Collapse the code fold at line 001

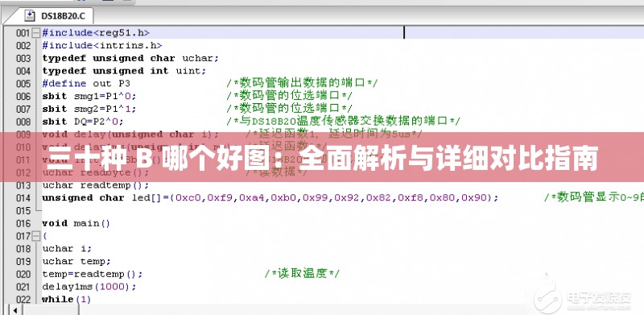pyautogui.click(x=36, y=32)
